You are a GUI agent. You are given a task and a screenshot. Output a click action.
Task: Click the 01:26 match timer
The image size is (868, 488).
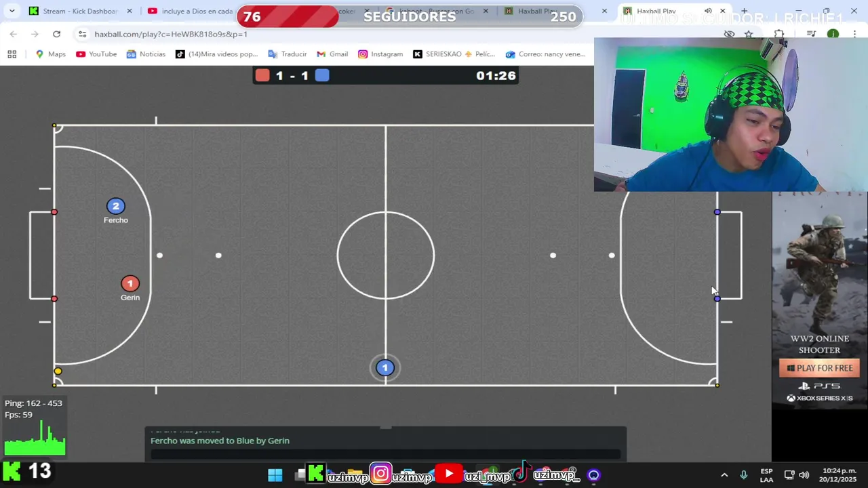(x=496, y=76)
